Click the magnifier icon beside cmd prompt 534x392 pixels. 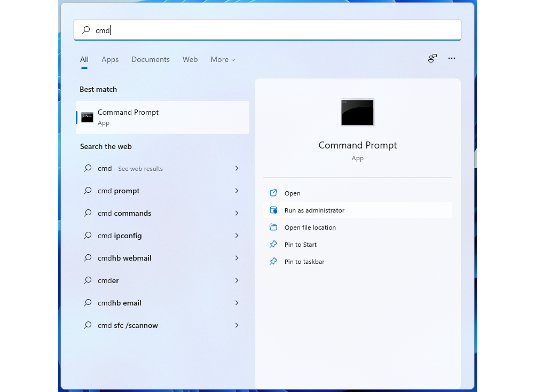(88, 191)
